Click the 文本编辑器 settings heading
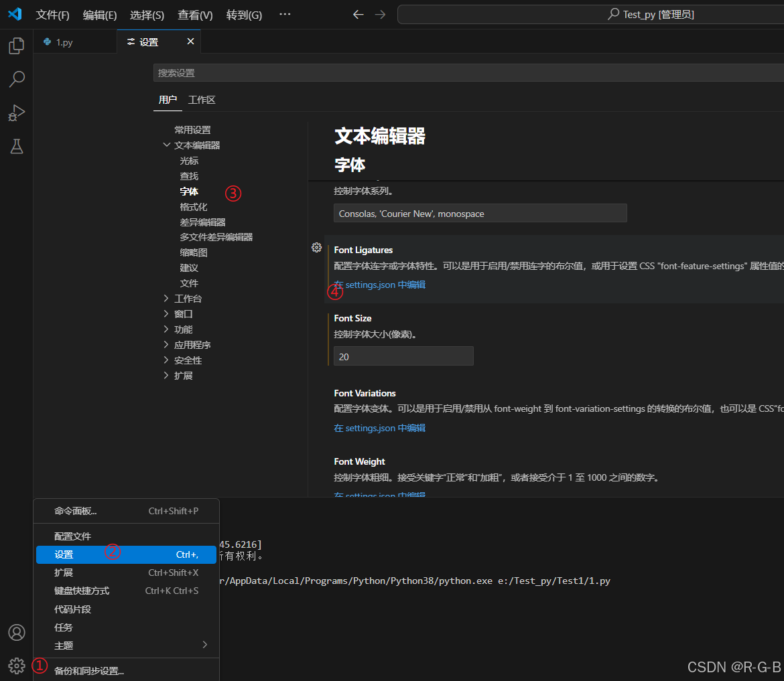This screenshot has height=681, width=784. coord(379,136)
